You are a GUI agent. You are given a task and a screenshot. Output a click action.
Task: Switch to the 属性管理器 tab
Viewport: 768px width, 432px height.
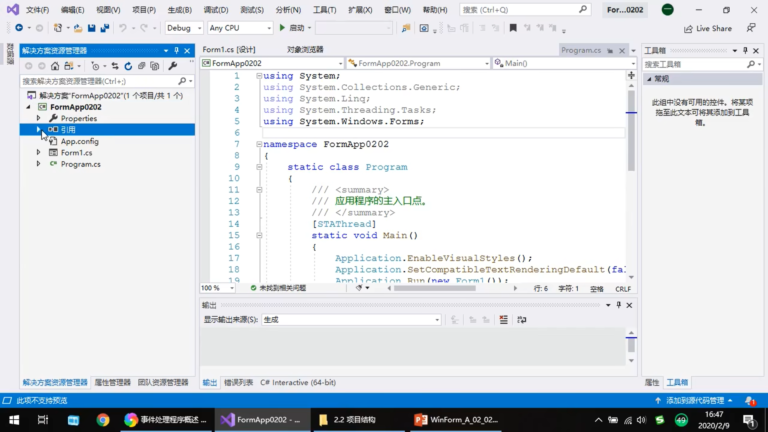click(113, 383)
